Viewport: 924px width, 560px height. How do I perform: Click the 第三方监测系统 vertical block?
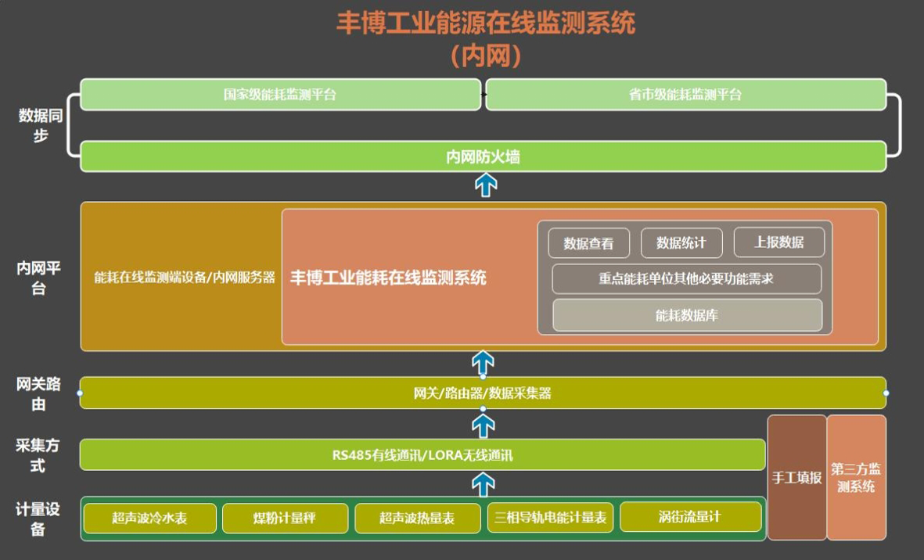point(856,477)
